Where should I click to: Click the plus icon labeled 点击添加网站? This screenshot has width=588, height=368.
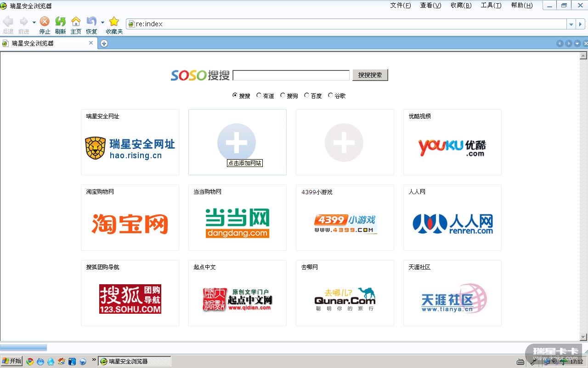click(237, 143)
